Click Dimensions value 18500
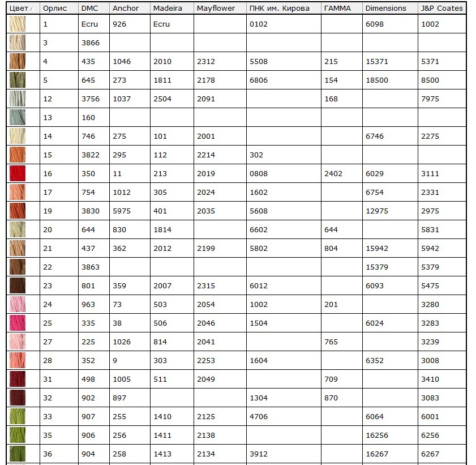476x465 pixels. [377, 80]
